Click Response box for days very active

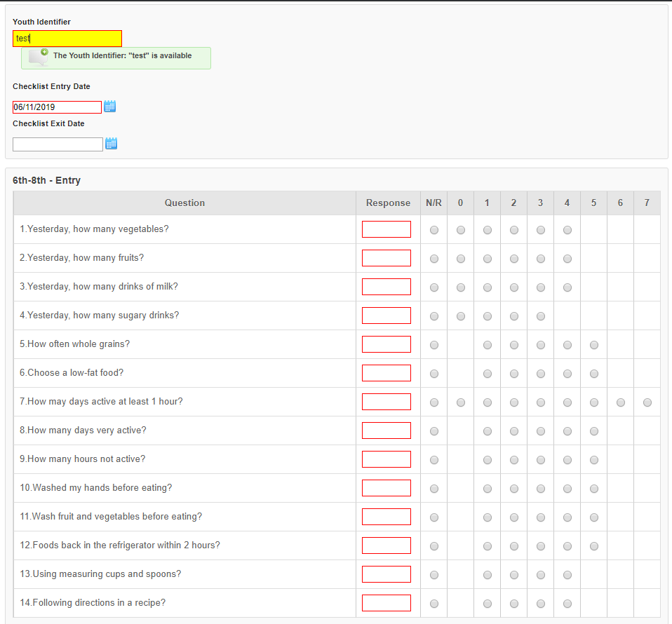(x=386, y=430)
